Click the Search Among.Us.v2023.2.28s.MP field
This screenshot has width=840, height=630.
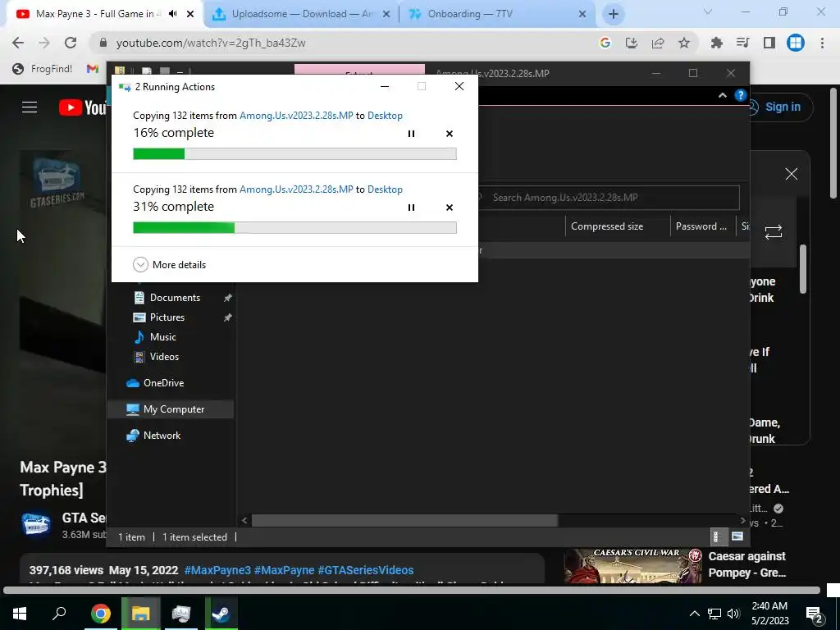[x=608, y=198]
